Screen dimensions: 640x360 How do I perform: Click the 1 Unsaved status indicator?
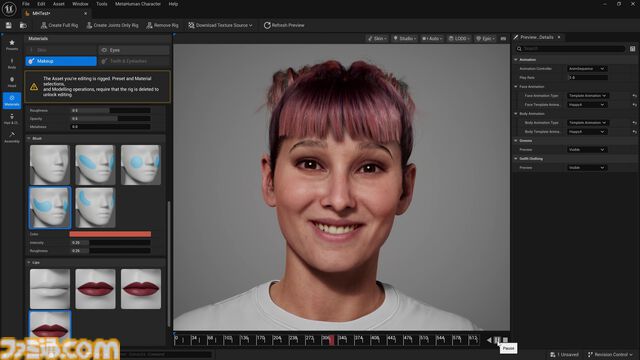(564, 355)
